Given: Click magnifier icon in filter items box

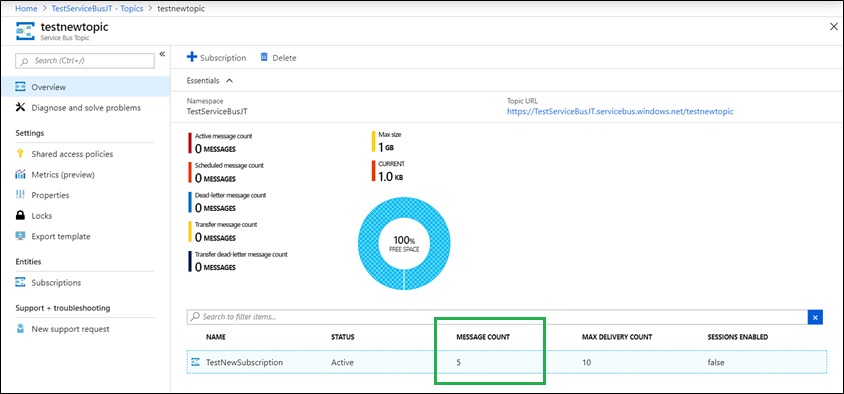Looking at the screenshot, I should click(x=195, y=317).
